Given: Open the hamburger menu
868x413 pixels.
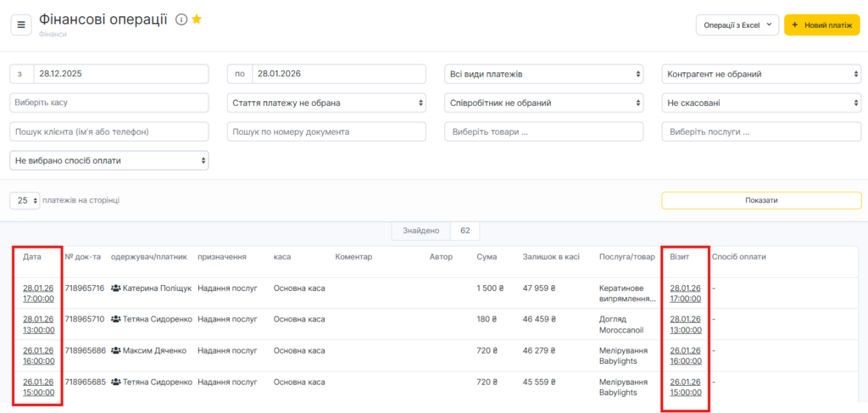Looking at the screenshot, I should (x=21, y=25).
